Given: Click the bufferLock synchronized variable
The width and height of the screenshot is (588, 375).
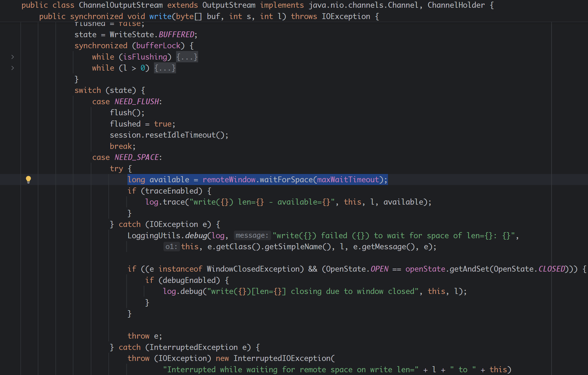Looking at the screenshot, I should [x=158, y=45].
